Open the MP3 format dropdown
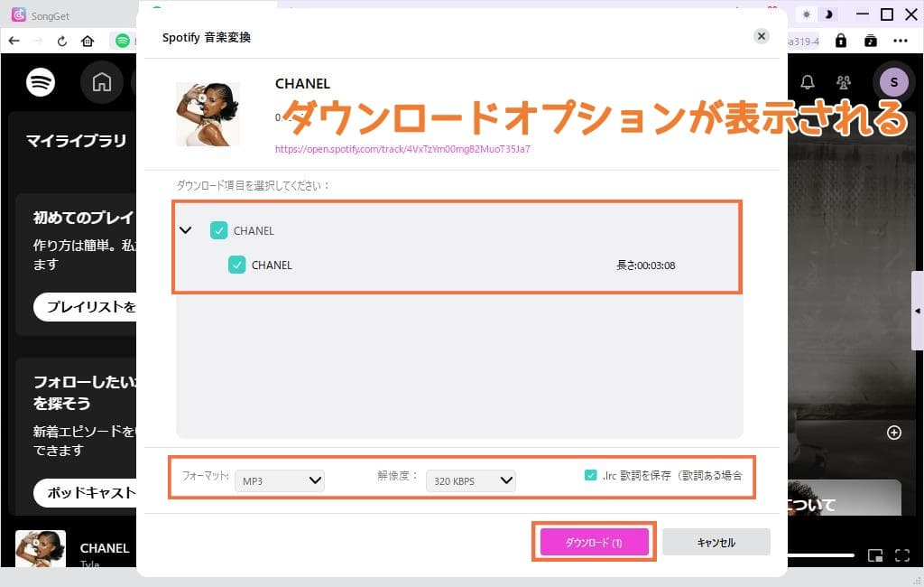924x587 pixels. click(279, 480)
